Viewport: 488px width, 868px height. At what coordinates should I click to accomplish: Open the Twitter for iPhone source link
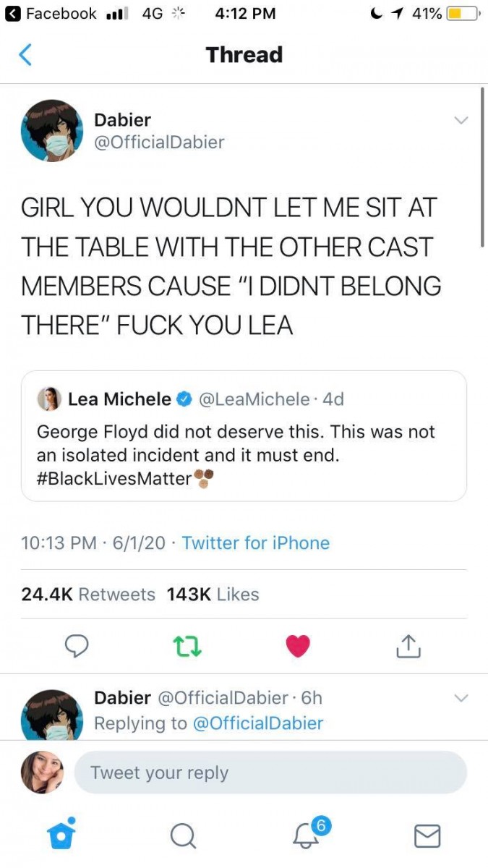256,543
